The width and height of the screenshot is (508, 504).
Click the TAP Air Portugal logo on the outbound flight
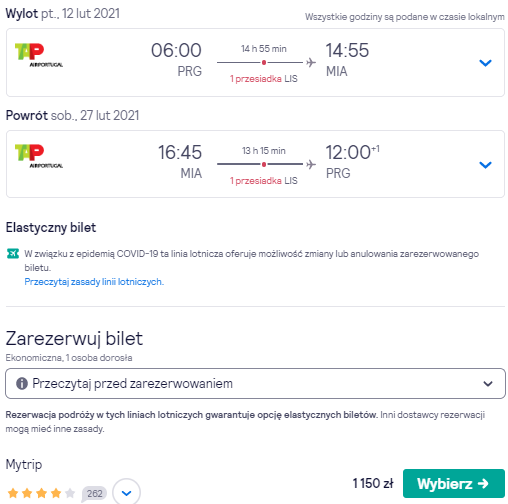click(39, 55)
